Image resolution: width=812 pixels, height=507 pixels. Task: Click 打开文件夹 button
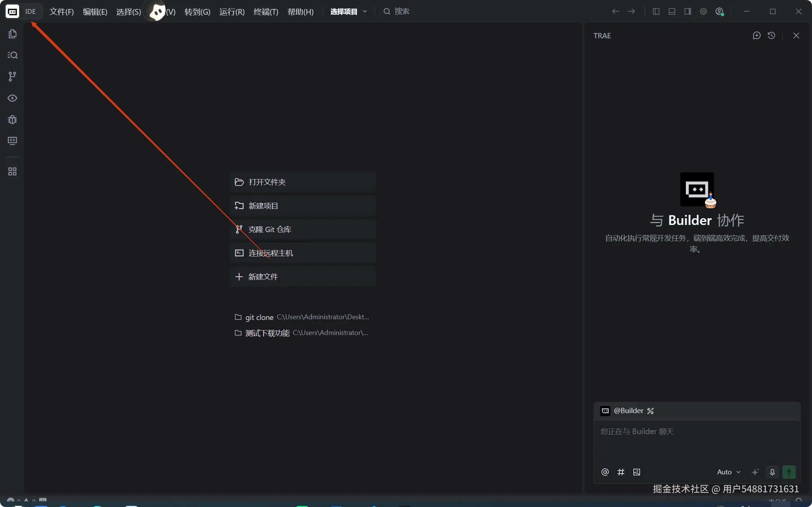(303, 182)
